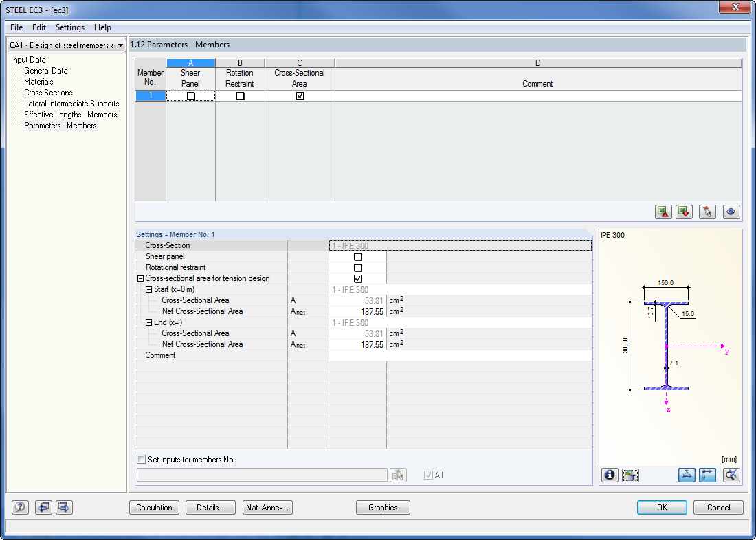This screenshot has width=756, height=540.
Task: Go to next input window icon
Action: (64, 507)
